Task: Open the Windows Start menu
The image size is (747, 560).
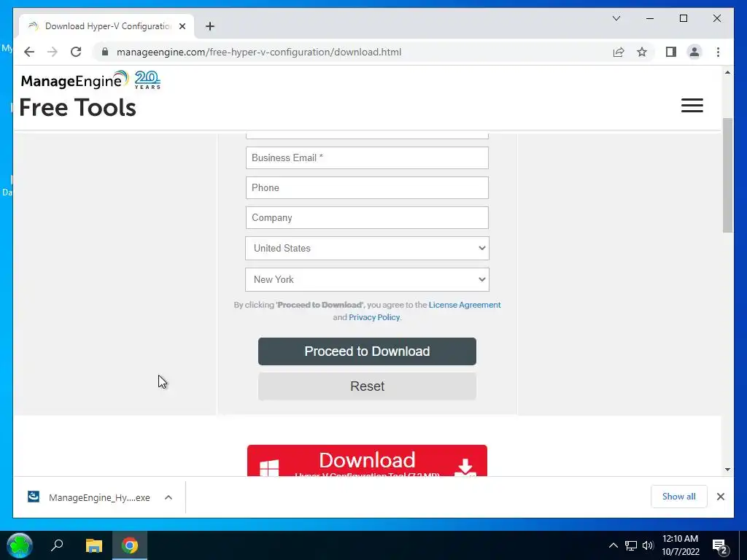Action: click(x=20, y=545)
